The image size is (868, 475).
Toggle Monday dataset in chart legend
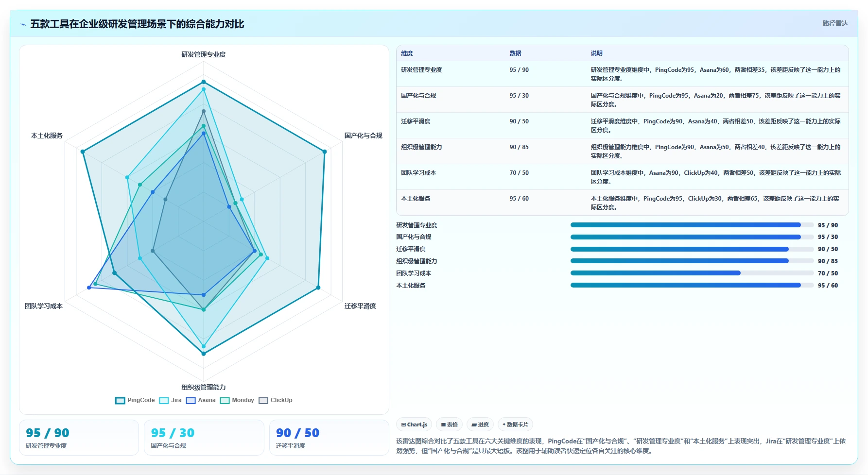coord(237,400)
